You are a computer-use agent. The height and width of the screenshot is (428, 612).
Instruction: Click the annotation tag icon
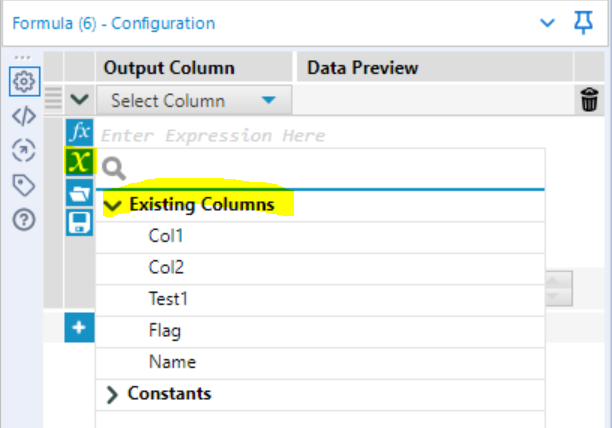pyautogui.click(x=23, y=184)
